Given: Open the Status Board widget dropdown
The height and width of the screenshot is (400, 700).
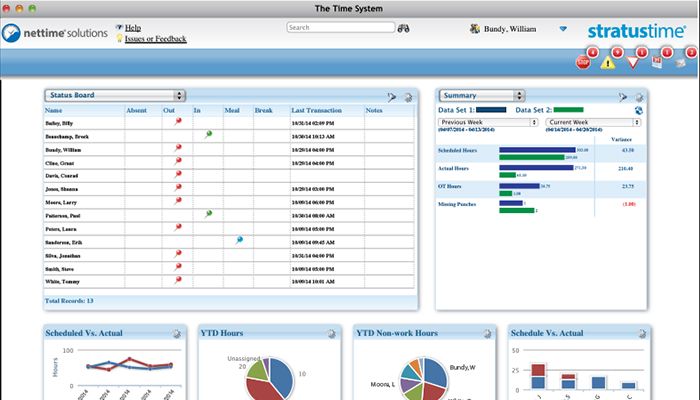Looking at the screenshot, I should coord(115,96).
